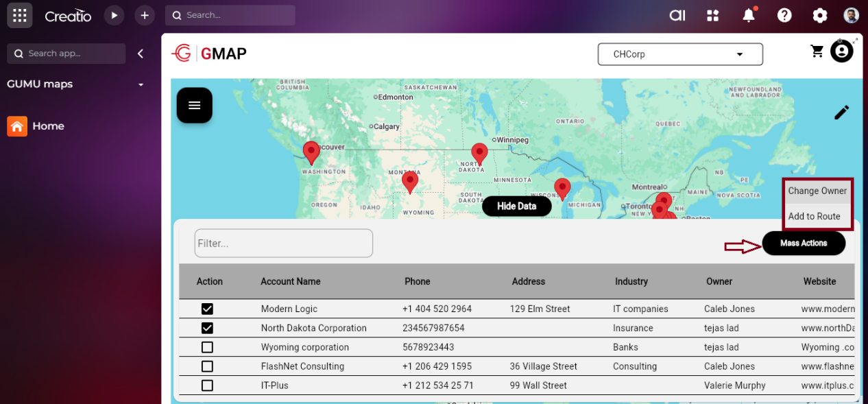The height and width of the screenshot is (404, 868).
Task: Open Home in the sidebar
Action: click(x=48, y=126)
